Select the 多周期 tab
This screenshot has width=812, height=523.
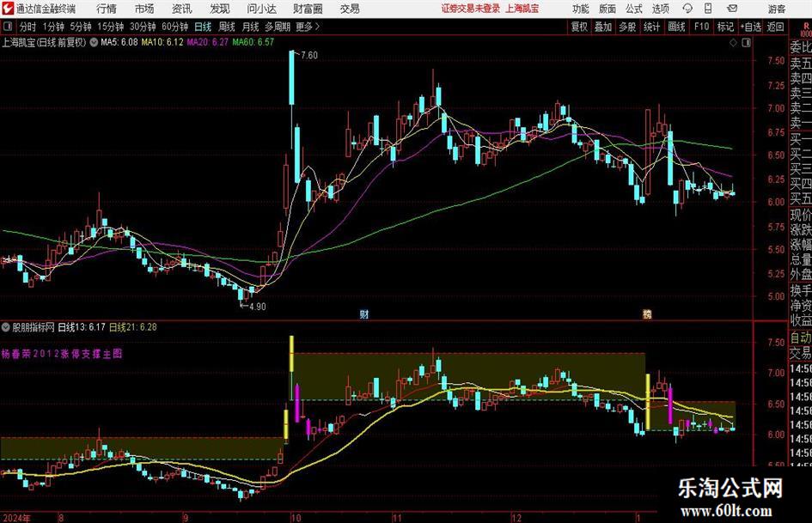[278, 27]
